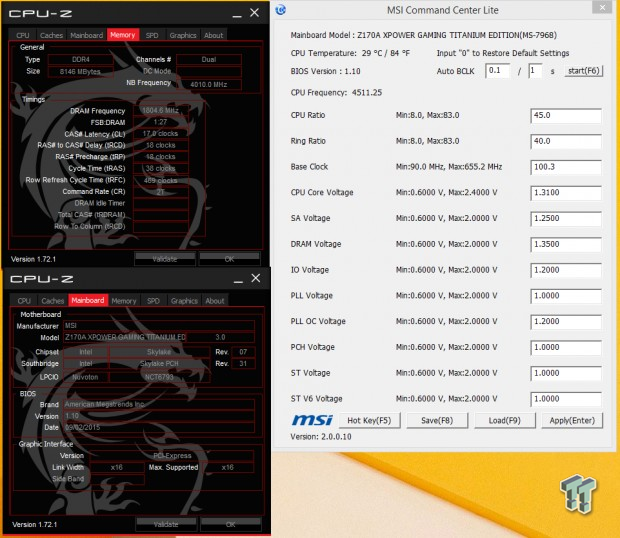620x538 pixels.
Task: Open Graphics tab in lower CPU-Z window
Action: click(184, 300)
